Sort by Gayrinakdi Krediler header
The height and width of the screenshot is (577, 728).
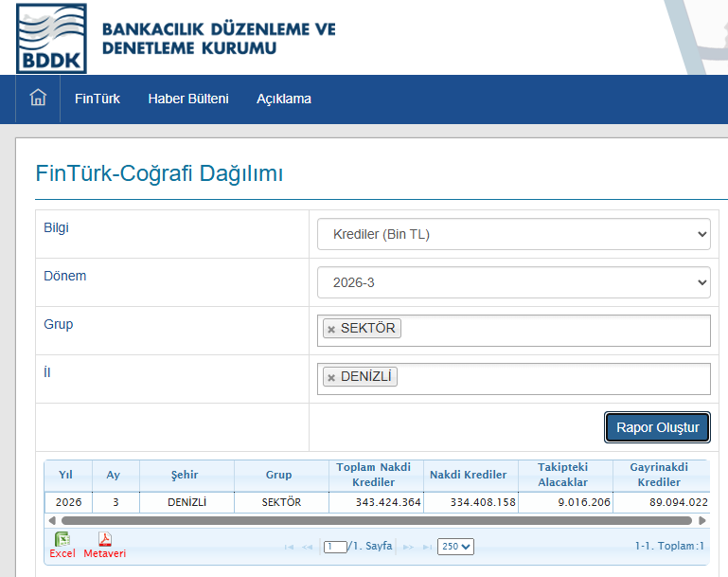[661, 475]
